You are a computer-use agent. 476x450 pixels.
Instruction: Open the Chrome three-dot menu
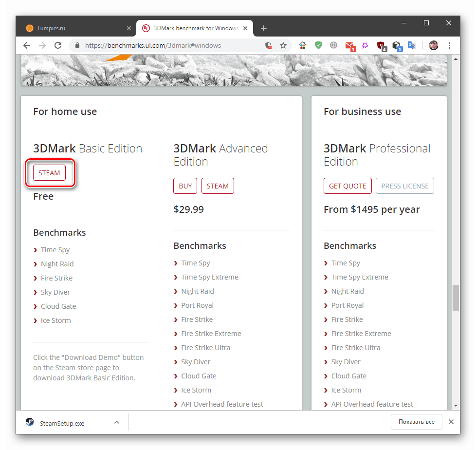pyautogui.click(x=450, y=46)
